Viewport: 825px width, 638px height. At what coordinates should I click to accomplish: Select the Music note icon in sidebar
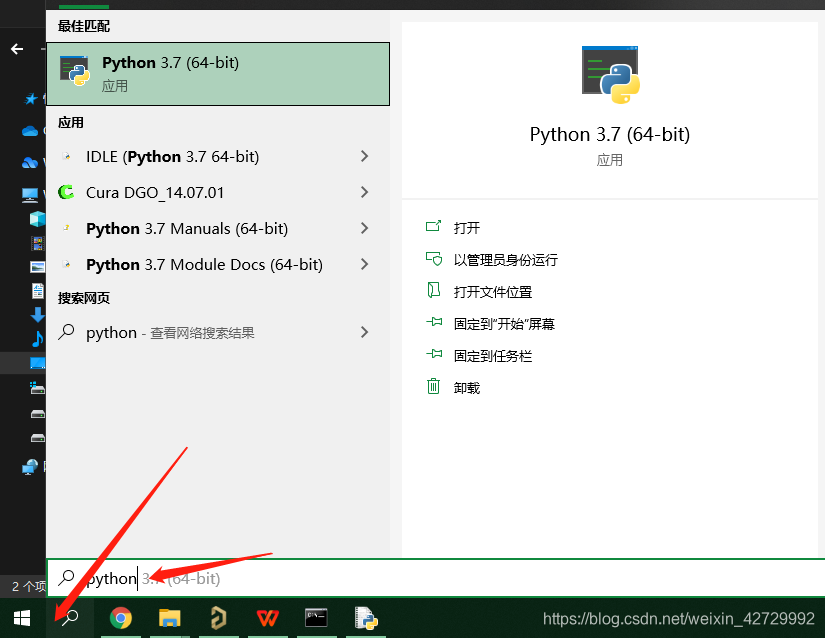click(x=37, y=339)
